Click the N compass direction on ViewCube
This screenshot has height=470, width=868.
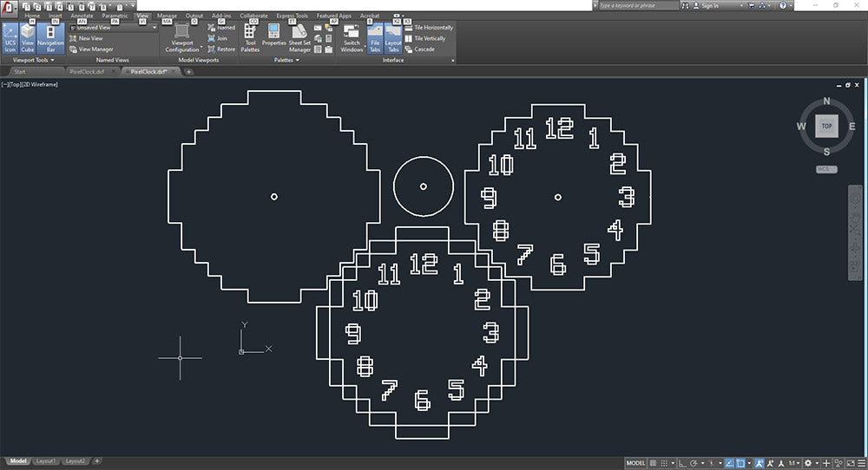point(826,101)
